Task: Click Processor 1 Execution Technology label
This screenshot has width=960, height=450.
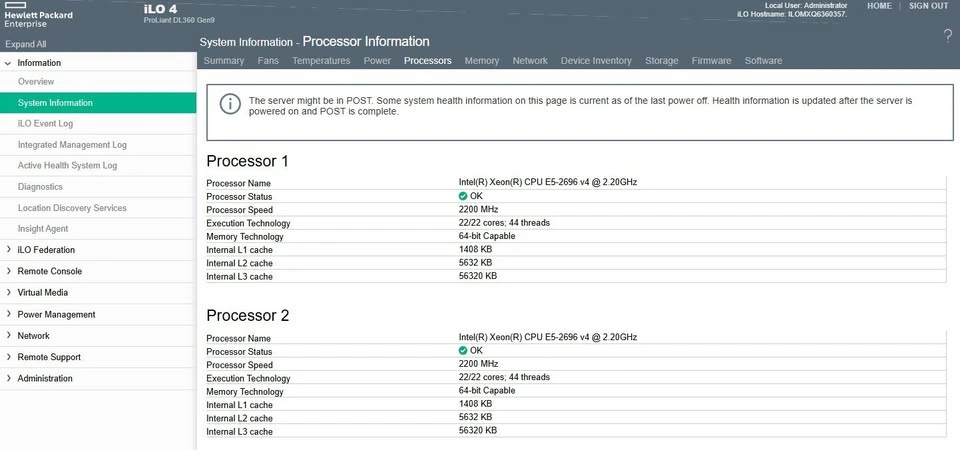Action: [x=248, y=223]
